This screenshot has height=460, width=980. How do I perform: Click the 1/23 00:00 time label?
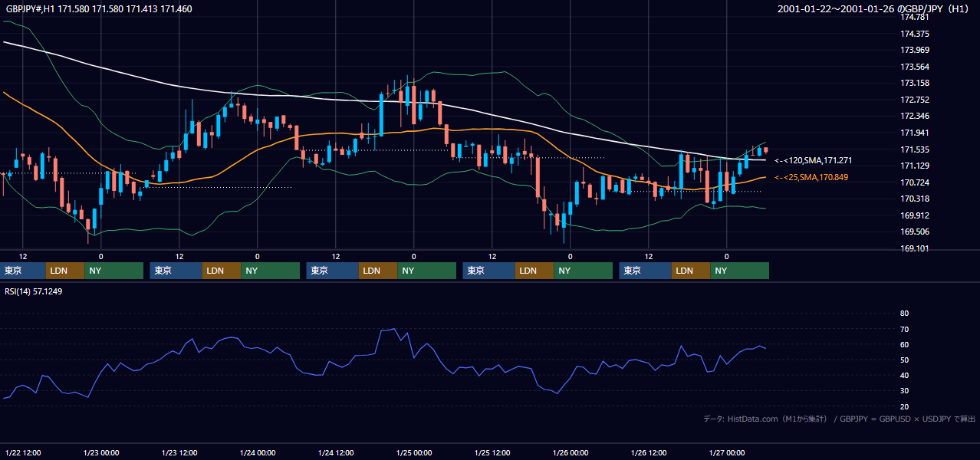point(100,452)
